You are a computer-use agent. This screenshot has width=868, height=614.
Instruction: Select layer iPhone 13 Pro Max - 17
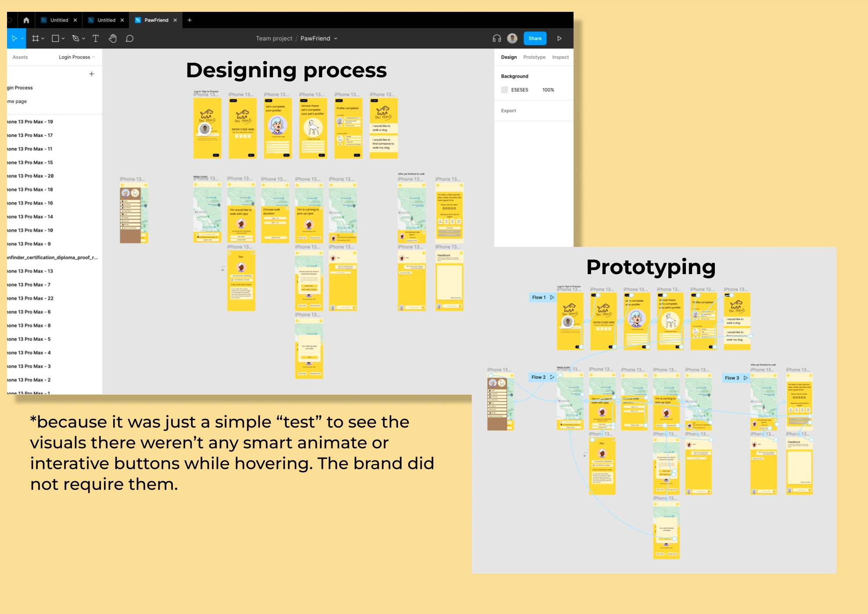tap(54, 136)
